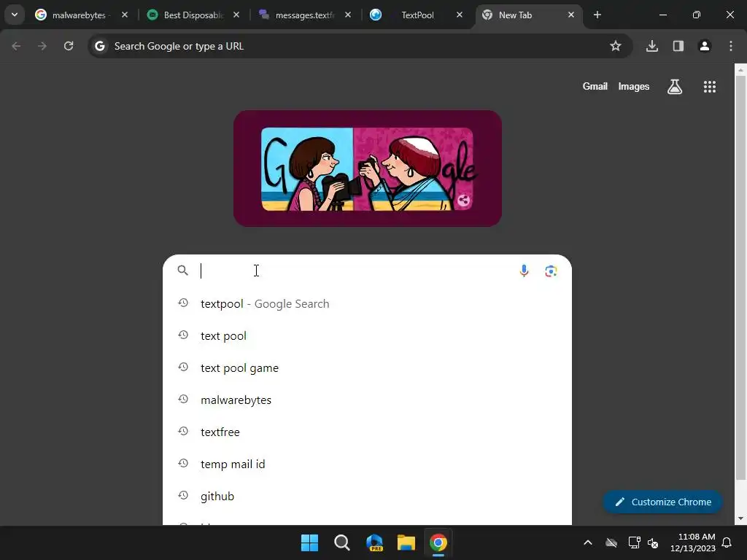Screen dimensions: 747x560
Task: Switch to the messages.textfree tab
Action: 305,15
